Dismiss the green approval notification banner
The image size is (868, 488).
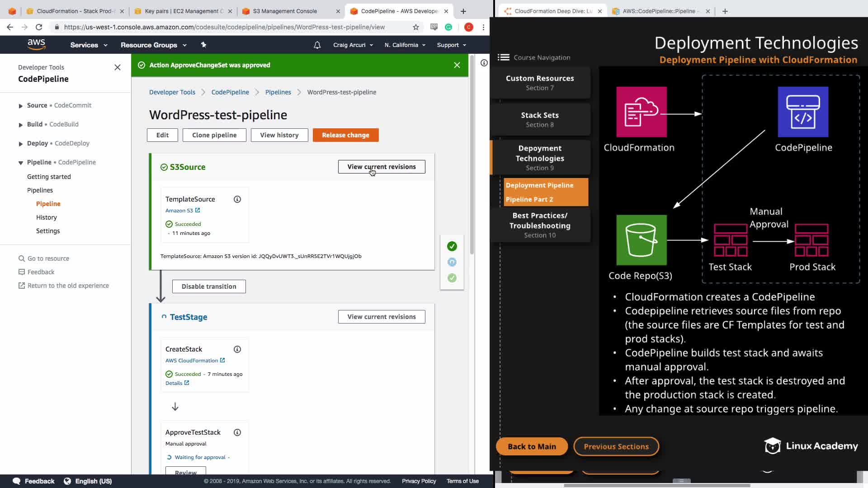click(x=457, y=65)
